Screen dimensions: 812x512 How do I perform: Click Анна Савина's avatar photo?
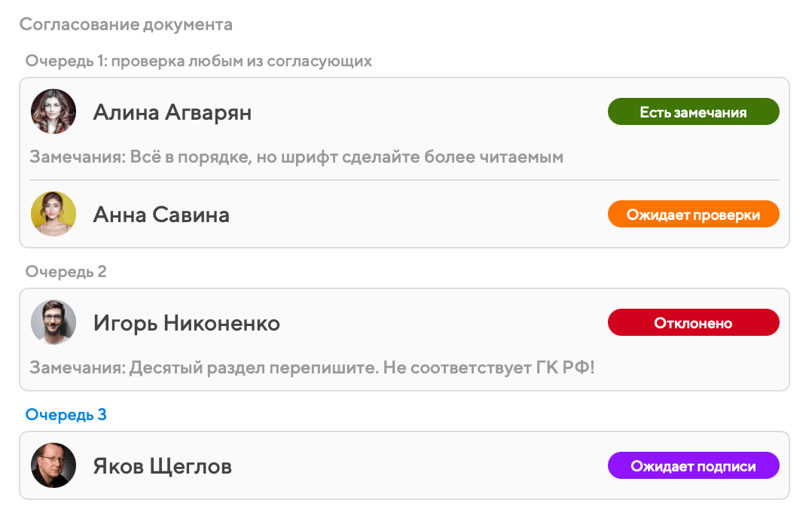coord(53,215)
